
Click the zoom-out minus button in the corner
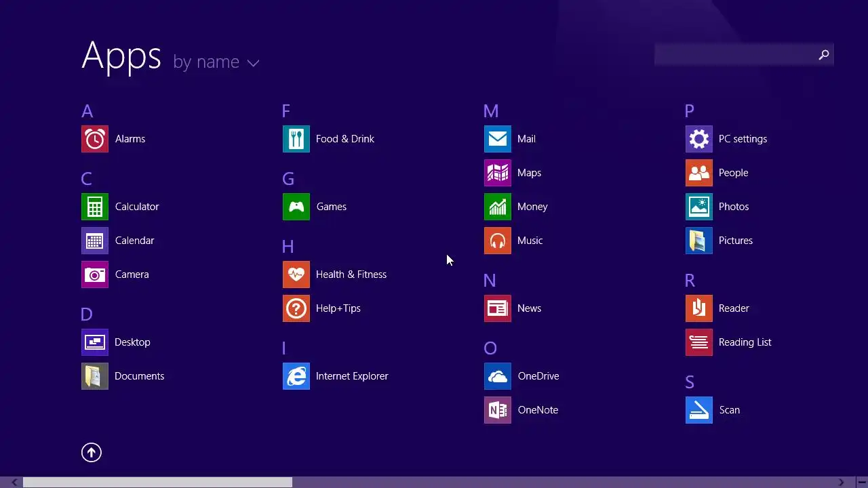861,483
